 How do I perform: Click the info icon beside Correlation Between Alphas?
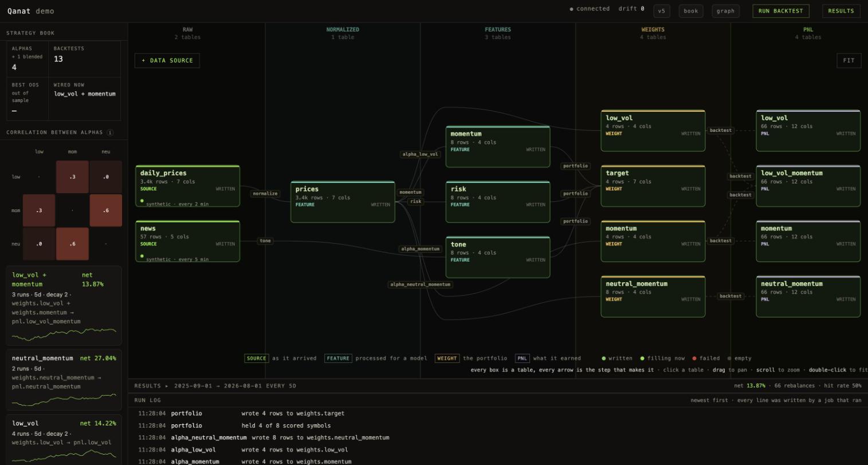pyautogui.click(x=110, y=132)
